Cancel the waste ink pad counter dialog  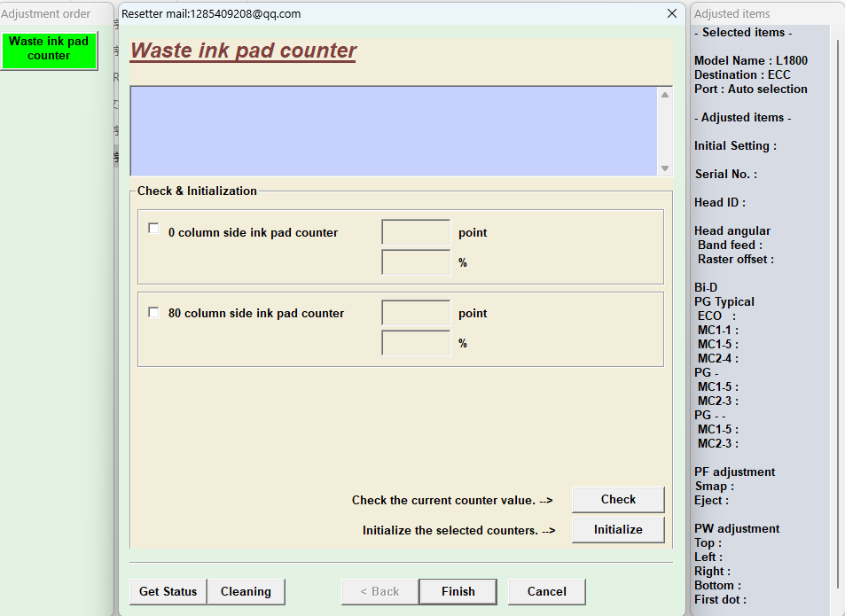click(x=546, y=591)
